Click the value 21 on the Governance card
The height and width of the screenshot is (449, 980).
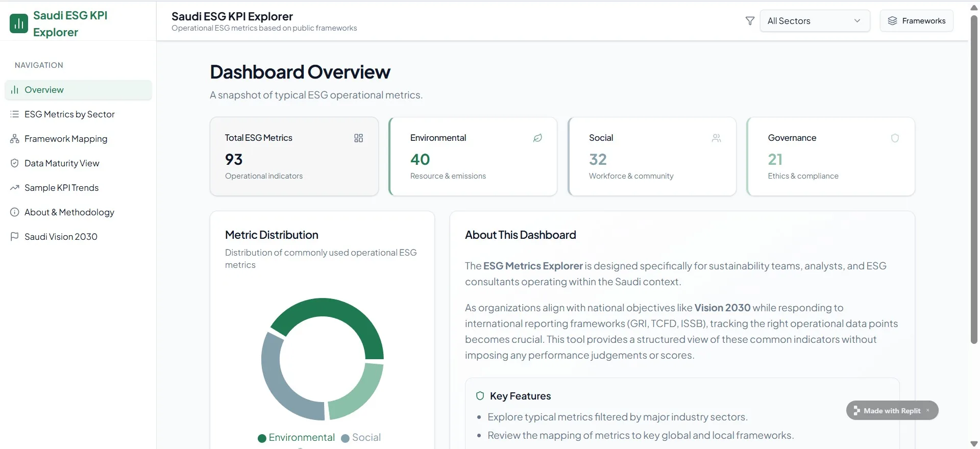(775, 160)
